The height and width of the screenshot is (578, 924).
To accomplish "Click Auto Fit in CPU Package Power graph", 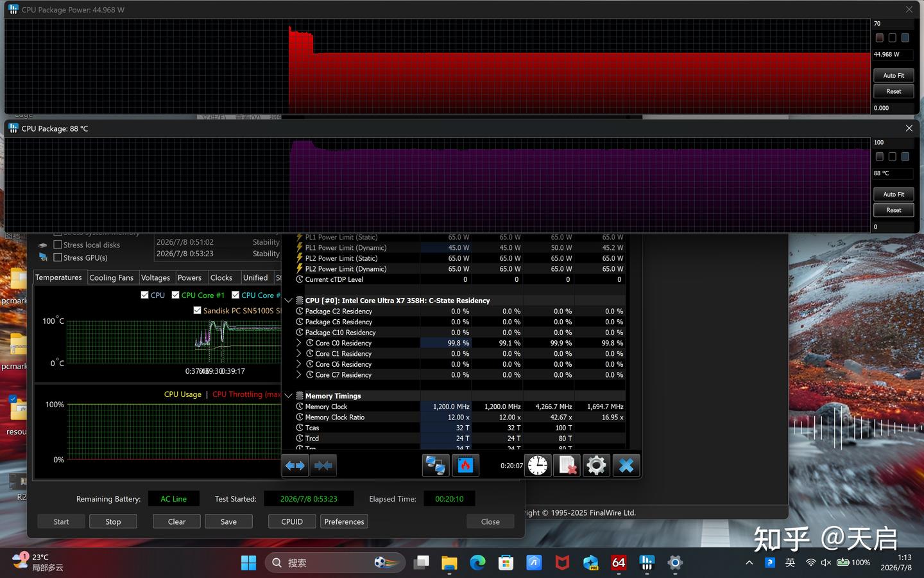I will 893,75.
